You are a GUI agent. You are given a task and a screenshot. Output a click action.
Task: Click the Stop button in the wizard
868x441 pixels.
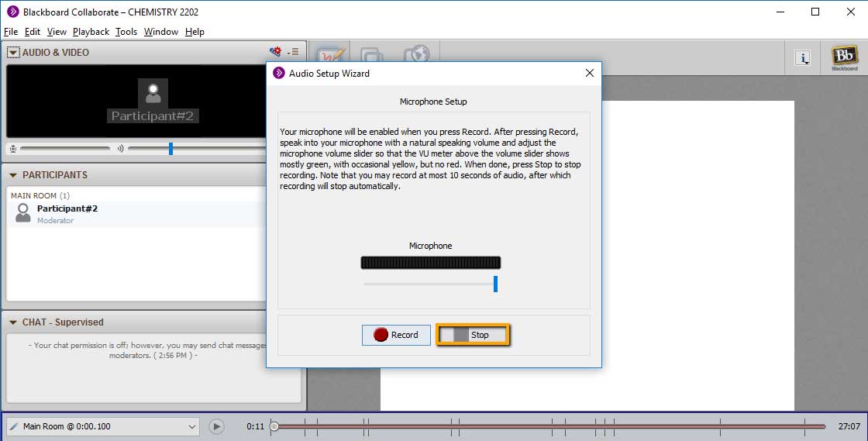coord(473,335)
